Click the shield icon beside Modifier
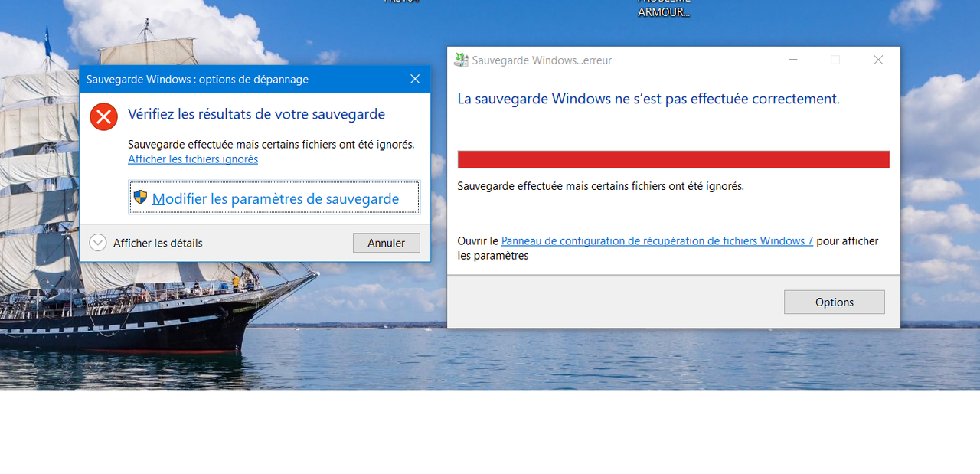Image resolution: width=980 pixels, height=474 pixels. click(140, 198)
